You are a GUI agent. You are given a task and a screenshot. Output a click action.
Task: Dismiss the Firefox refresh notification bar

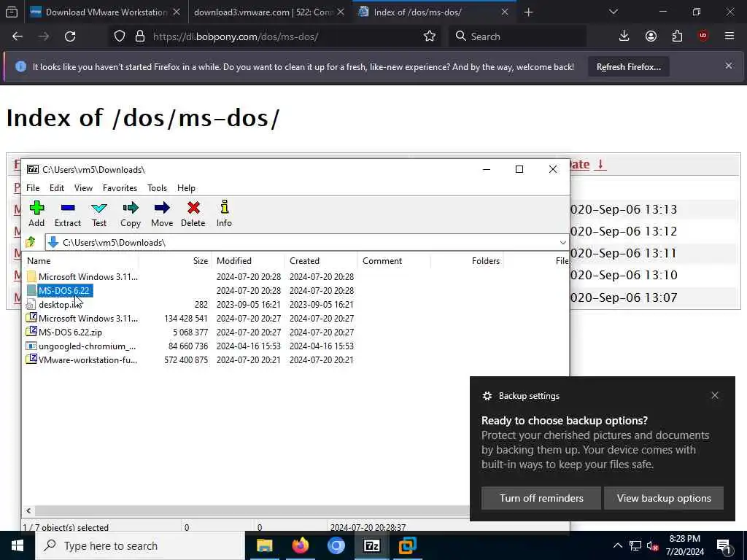[x=729, y=66]
